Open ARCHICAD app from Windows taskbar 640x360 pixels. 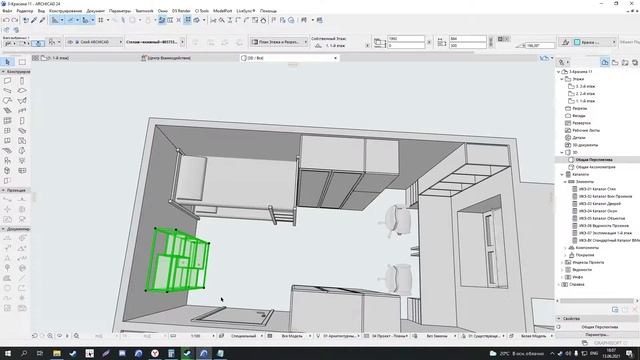pyautogui.click(x=204, y=353)
